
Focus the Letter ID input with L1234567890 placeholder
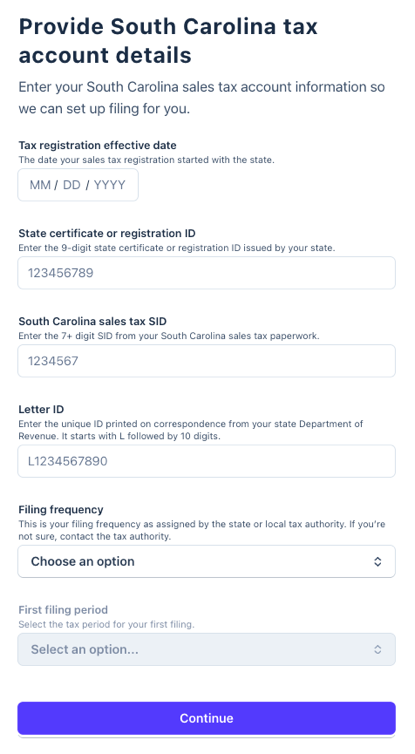tap(207, 461)
